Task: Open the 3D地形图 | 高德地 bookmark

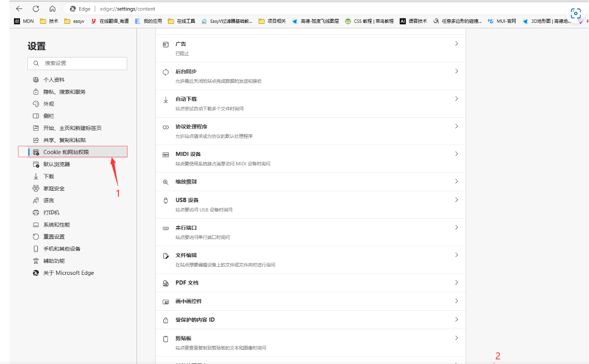Action: pos(547,21)
